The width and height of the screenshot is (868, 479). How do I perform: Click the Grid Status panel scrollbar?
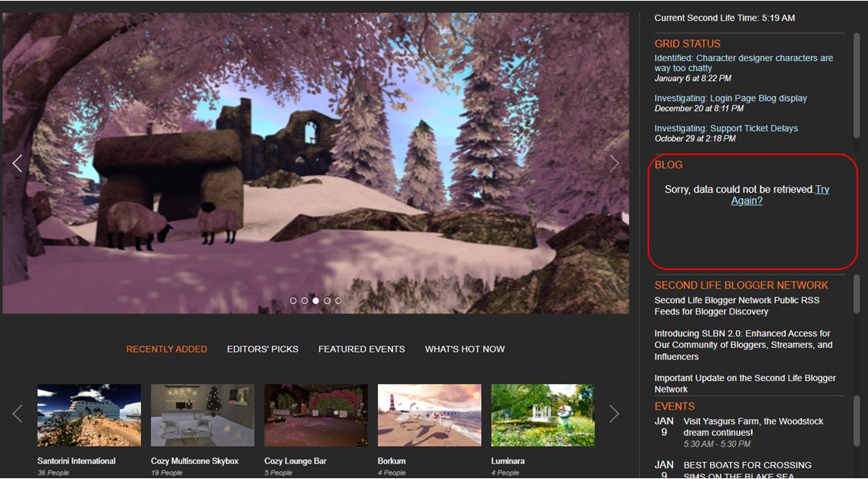click(x=856, y=85)
